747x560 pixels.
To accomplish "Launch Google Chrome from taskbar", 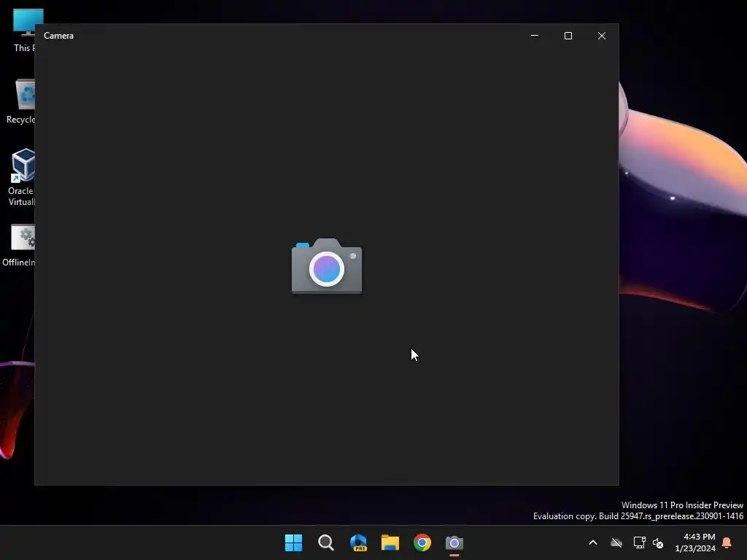I will pyautogui.click(x=422, y=542).
